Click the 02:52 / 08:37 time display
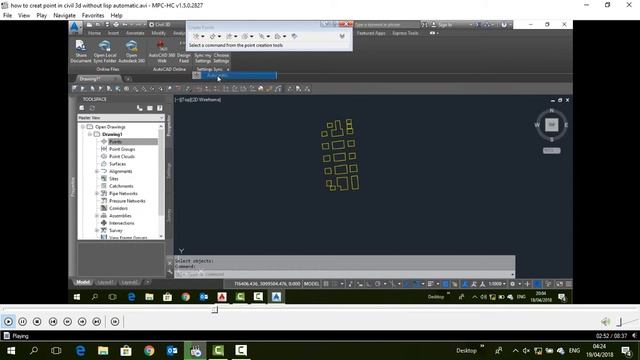The width and height of the screenshot is (640, 360). point(611,336)
